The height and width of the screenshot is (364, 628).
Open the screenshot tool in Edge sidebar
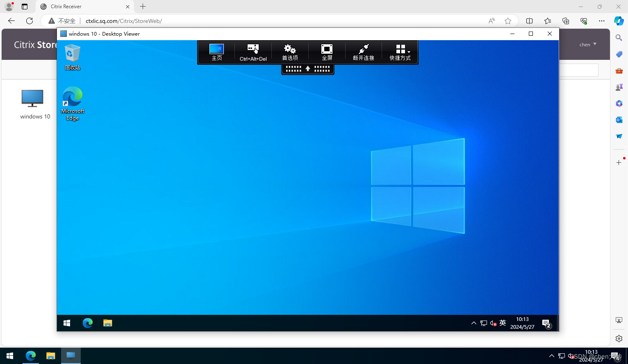point(619,320)
